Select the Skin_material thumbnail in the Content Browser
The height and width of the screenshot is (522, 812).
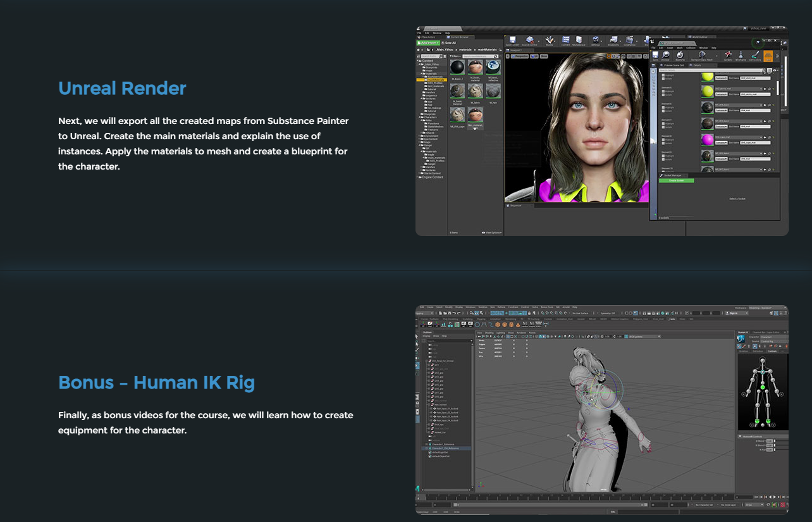[x=475, y=116]
